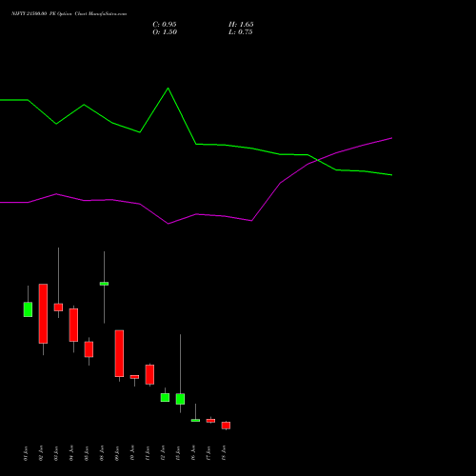
Task: Click the peak of the green indicator line
Action: (x=168, y=89)
